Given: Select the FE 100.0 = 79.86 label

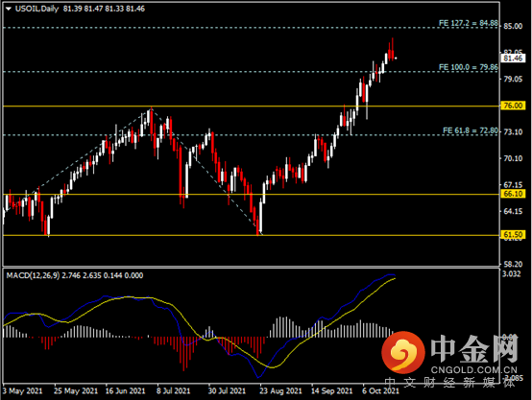Looking at the screenshot, I should point(469,67).
